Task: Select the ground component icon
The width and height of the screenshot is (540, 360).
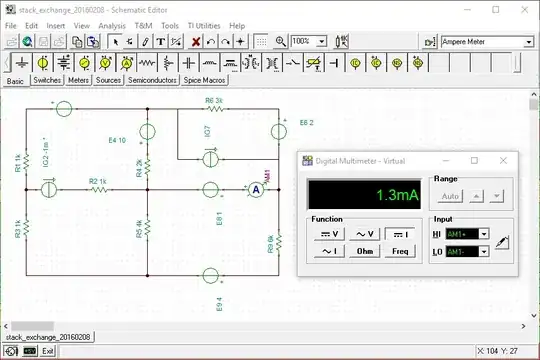Action: 22,63
